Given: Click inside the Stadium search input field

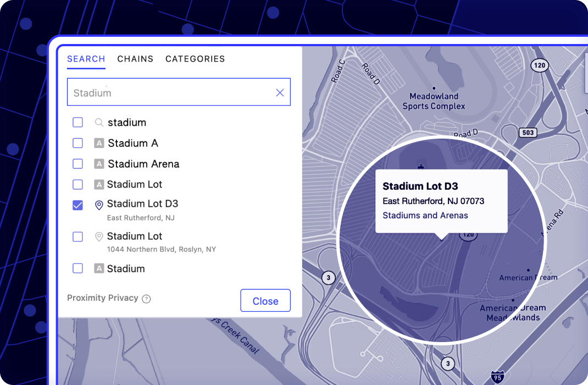Looking at the screenshot, I should pos(165,92).
